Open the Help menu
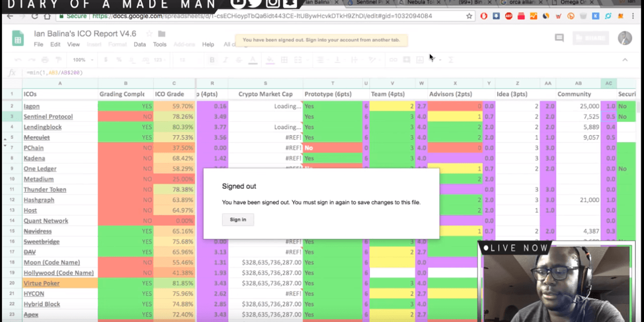Screen dimensions: 644x322 (x=208, y=45)
